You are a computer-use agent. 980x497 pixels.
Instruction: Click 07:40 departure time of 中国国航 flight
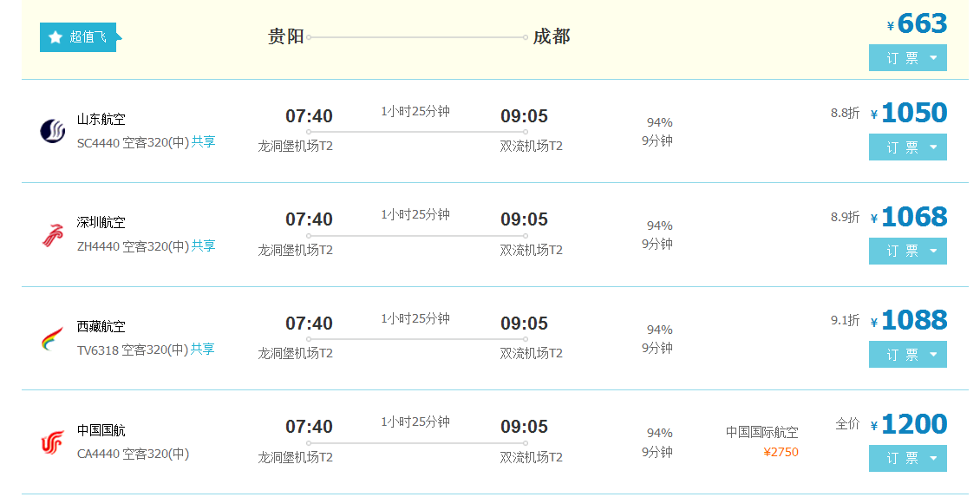click(309, 427)
